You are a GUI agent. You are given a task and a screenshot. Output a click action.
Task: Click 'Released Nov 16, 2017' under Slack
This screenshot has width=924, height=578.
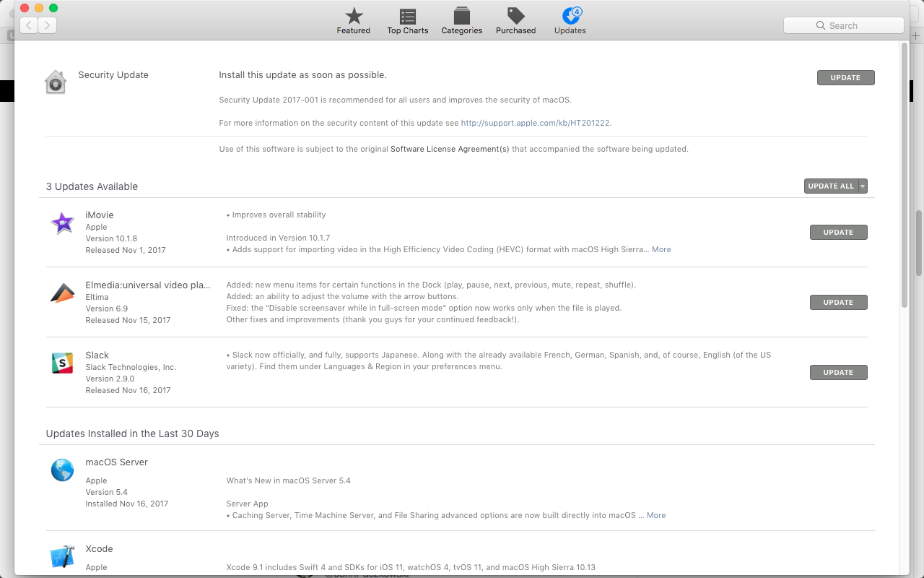click(128, 390)
